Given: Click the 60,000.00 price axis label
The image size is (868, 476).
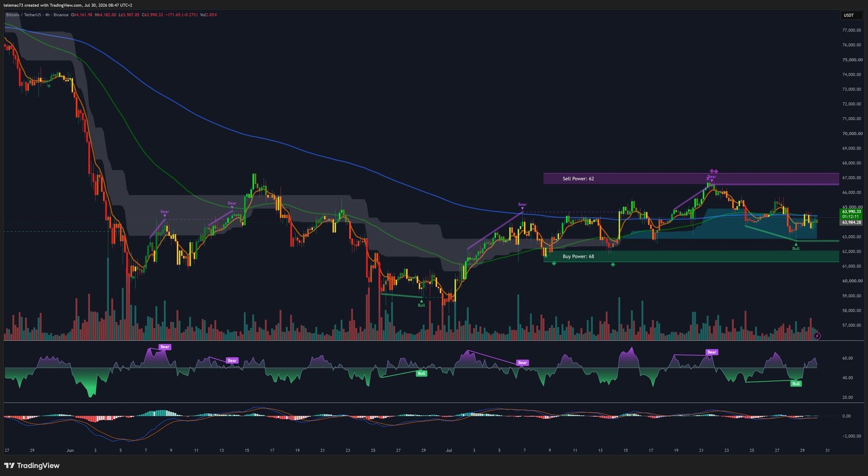Looking at the screenshot, I should [x=852, y=281].
